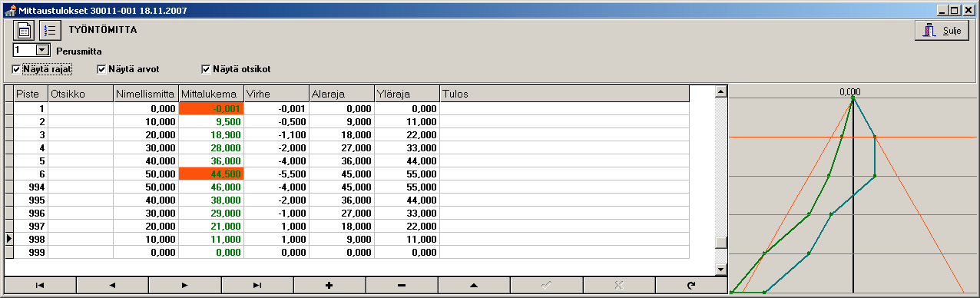Toggle the Näytä arvot checkbox

click(x=102, y=69)
